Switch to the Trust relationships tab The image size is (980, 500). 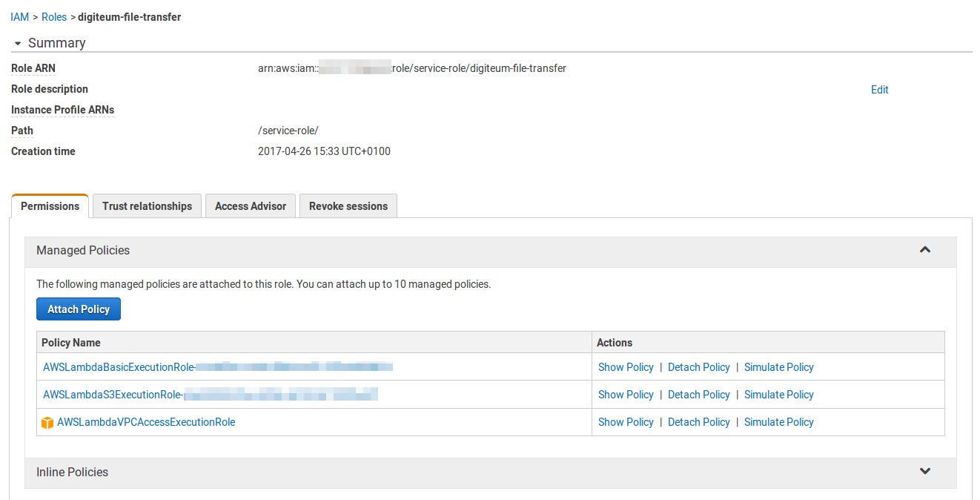click(x=147, y=206)
